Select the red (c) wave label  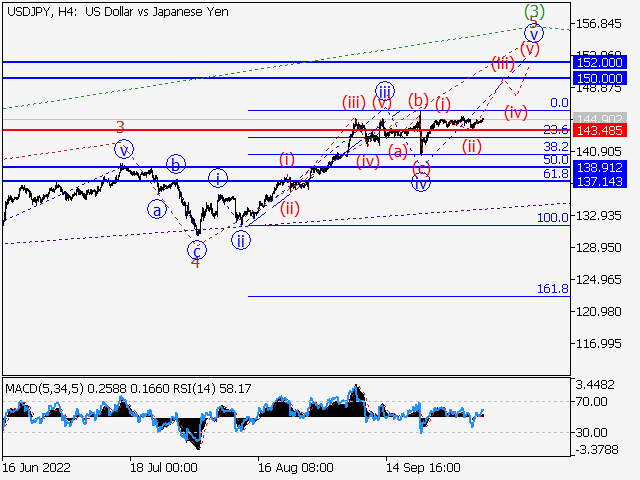[421, 168]
